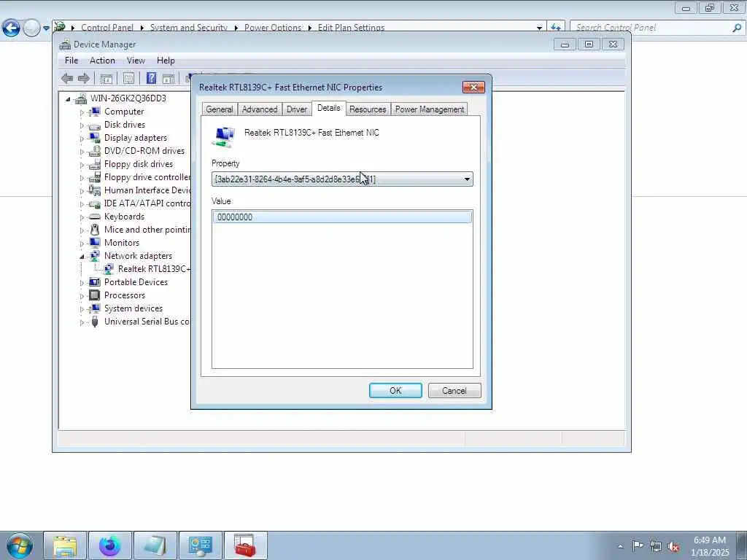The height and width of the screenshot is (560, 747).
Task: Click the Properties toolbar icon in Device Manager
Action: tap(128, 79)
